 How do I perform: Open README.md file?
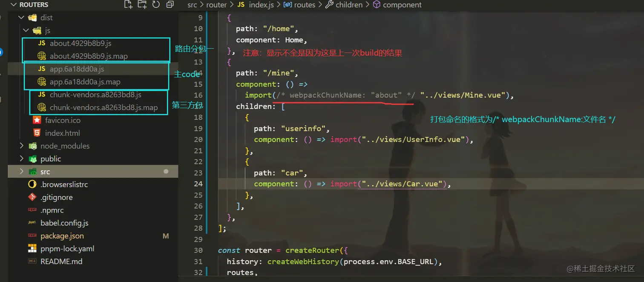pos(61,261)
